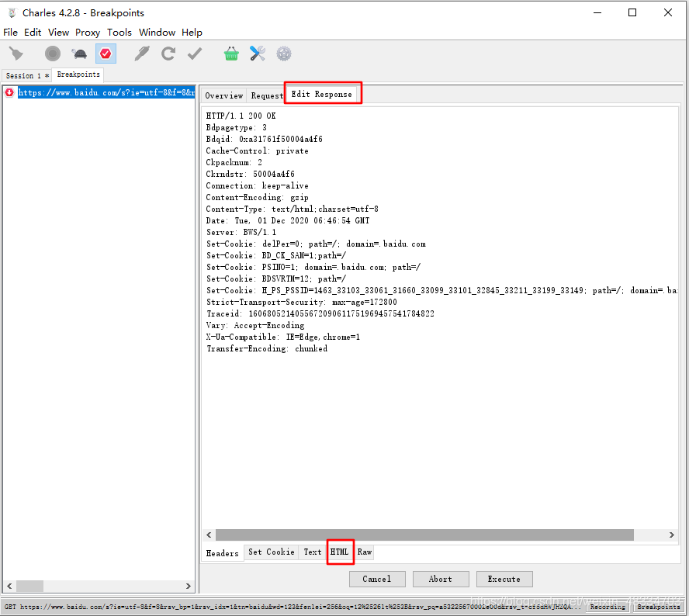Click the Connection: keep-alive line

(x=257, y=186)
